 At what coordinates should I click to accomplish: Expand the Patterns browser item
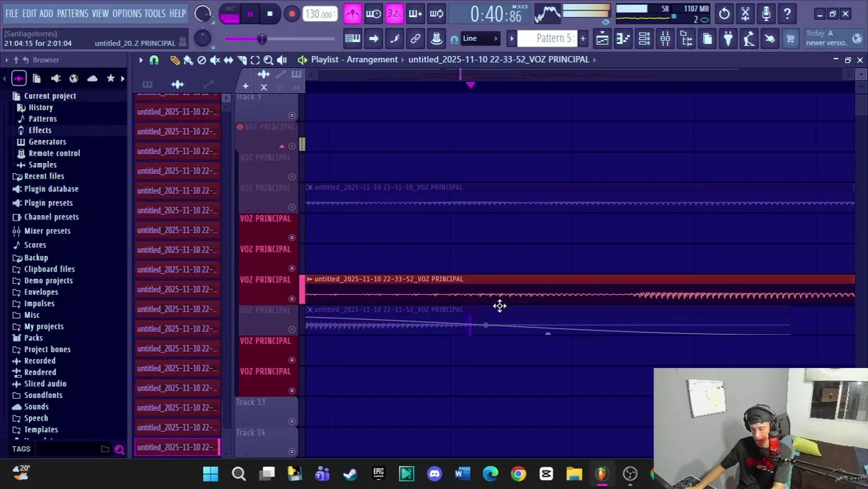(x=42, y=119)
